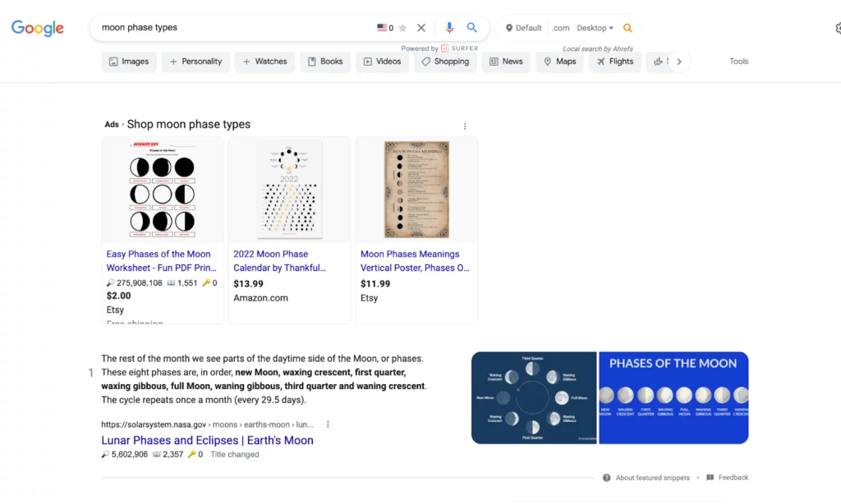Click the 2,357 value under the NASA result
Viewport: 841px width, 504px height.
point(172,455)
